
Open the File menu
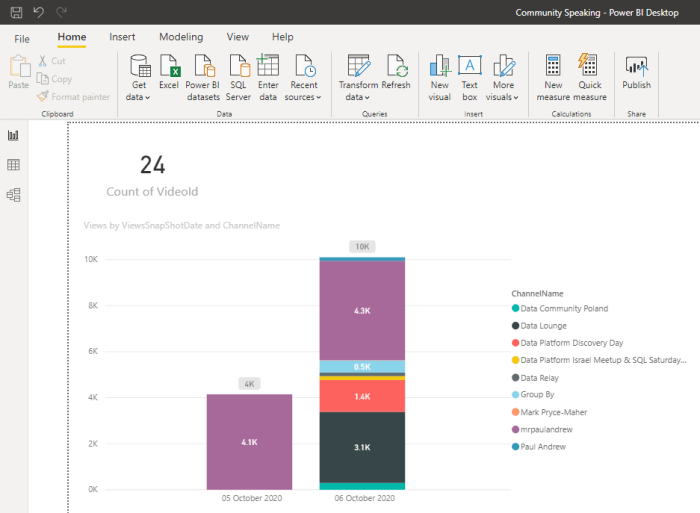pyautogui.click(x=22, y=37)
